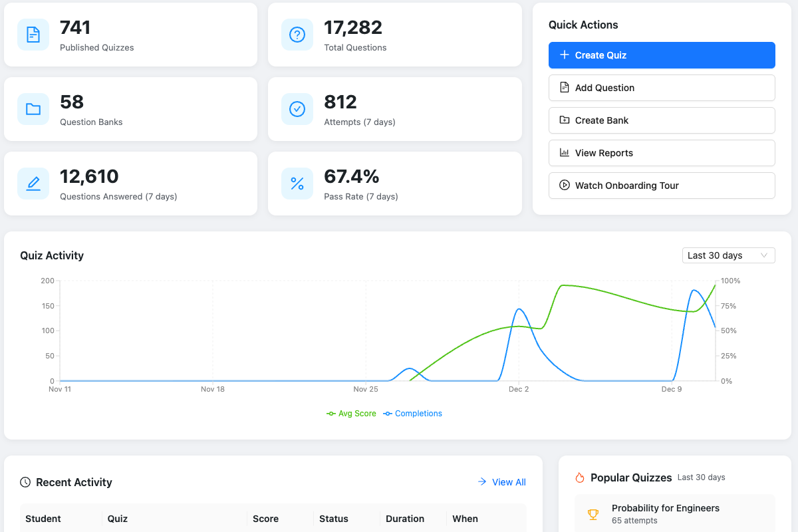Click the Attempts checkmark circle icon
This screenshot has width=798, height=532.
pyautogui.click(x=297, y=109)
